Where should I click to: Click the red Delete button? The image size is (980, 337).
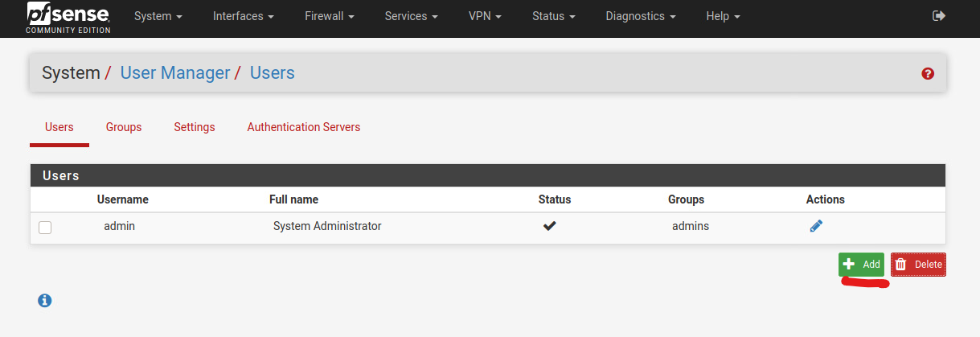point(918,265)
